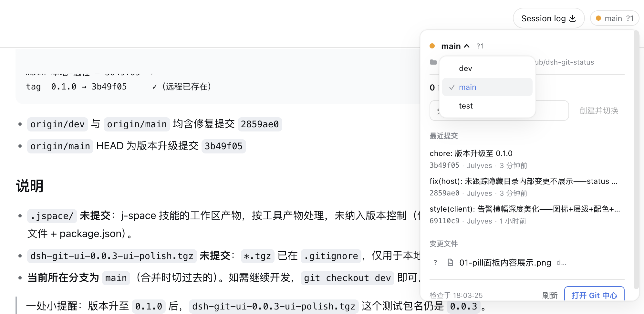The height and width of the screenshot is (314, 644).
Task: Click commit hash 69110c9 in panel
Action: pyautogui.click(x=444, y=221)
